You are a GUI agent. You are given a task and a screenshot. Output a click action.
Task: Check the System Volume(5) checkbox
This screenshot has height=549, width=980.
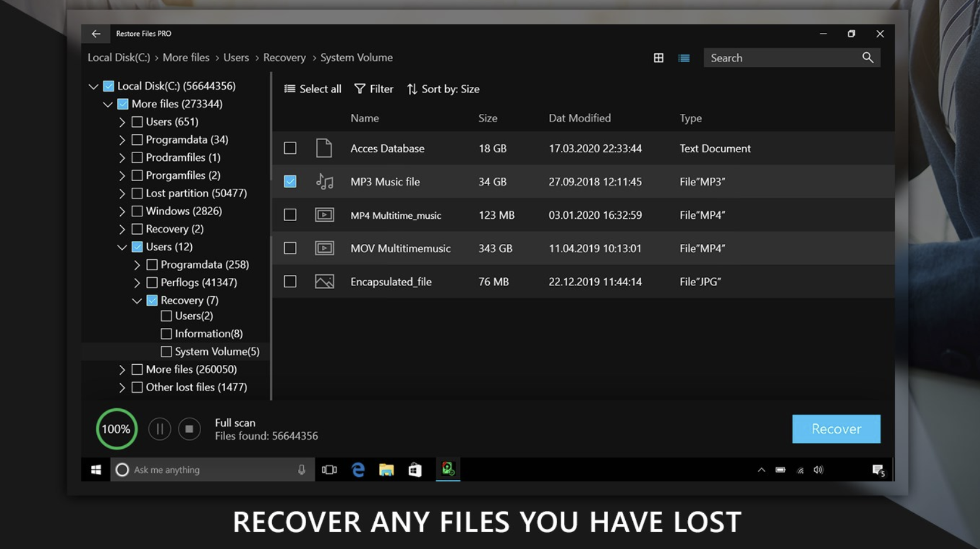167,352
